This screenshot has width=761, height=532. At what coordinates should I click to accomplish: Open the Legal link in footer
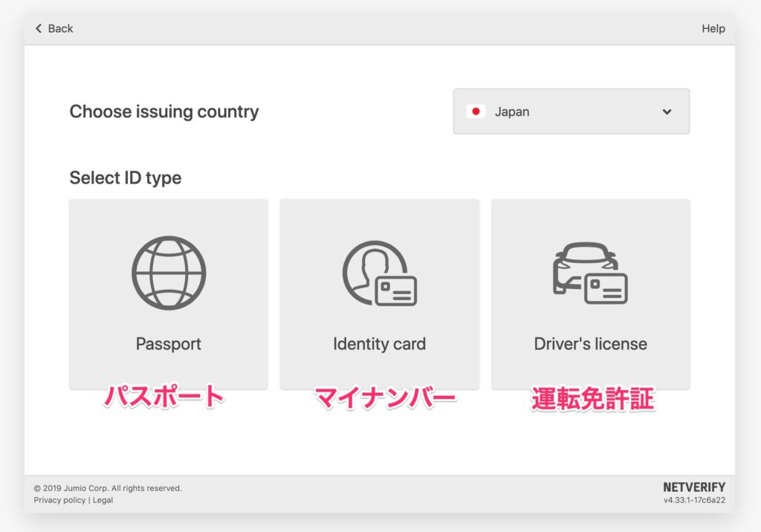(103, 500)
